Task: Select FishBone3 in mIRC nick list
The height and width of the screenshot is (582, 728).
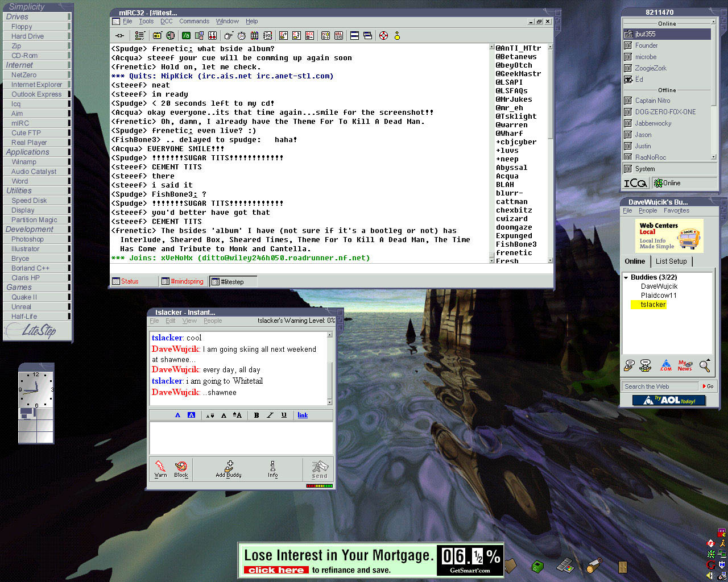Action: point(516,244)
